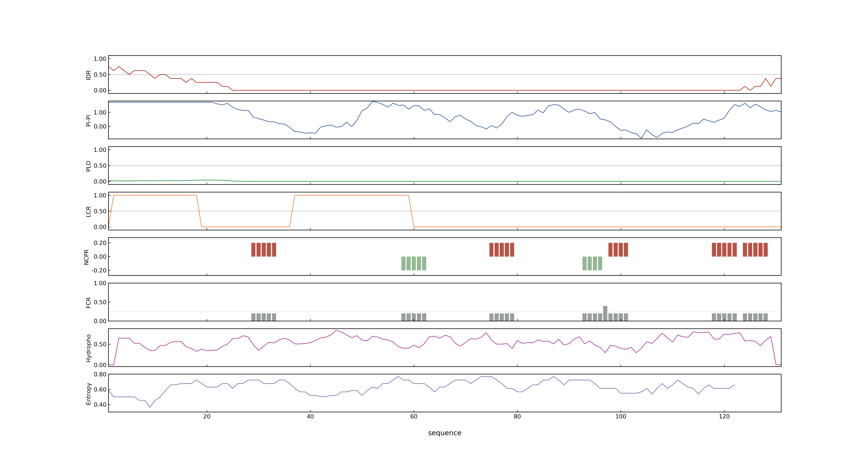Screen dimensions: 868x463
Task: Select the x-axis tick label 60
Action: tap(413, 416)
